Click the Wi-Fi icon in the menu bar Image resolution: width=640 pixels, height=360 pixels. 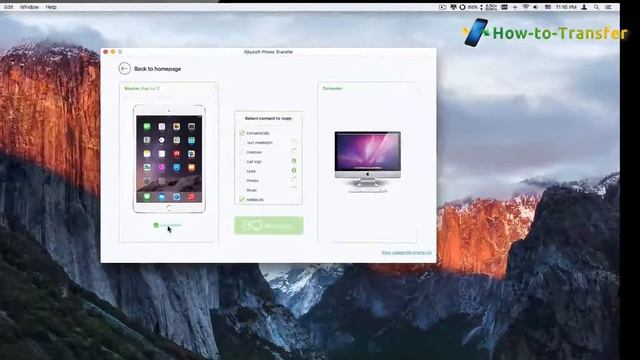click(x=526, y=7)
